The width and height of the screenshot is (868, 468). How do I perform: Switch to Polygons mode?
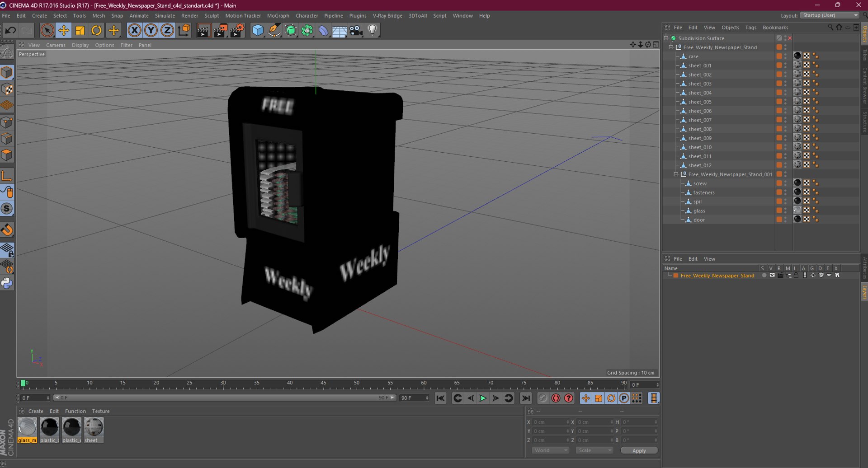pos(7,155)
